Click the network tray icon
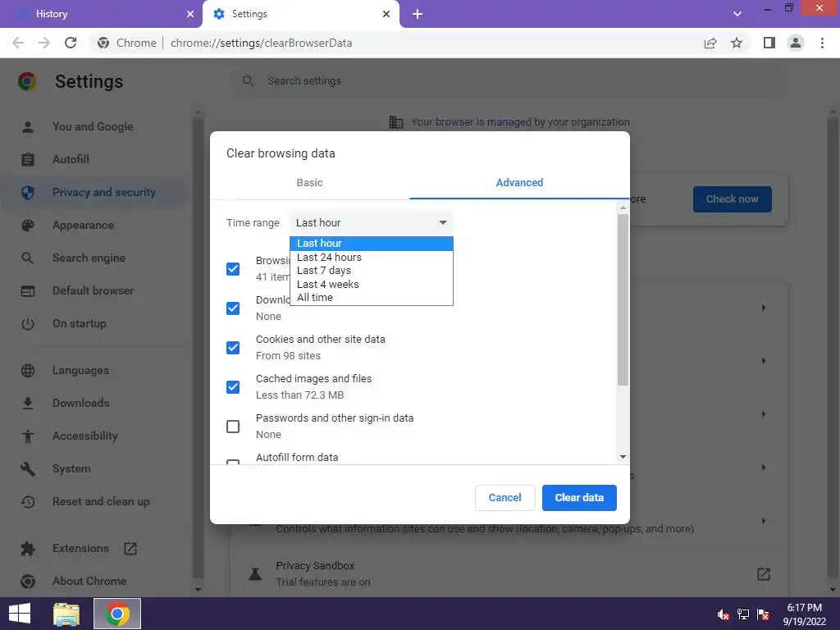This screenshot has width=840, height=630. 743,614
